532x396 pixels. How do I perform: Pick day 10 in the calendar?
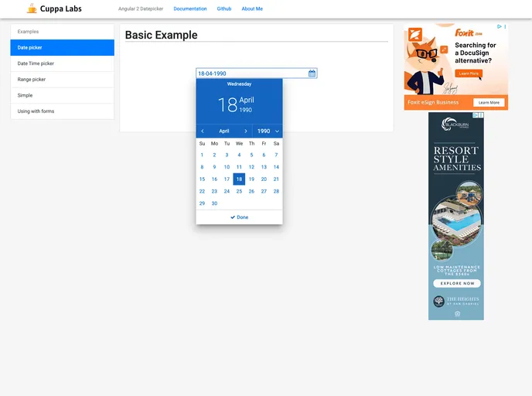[227, 167]
